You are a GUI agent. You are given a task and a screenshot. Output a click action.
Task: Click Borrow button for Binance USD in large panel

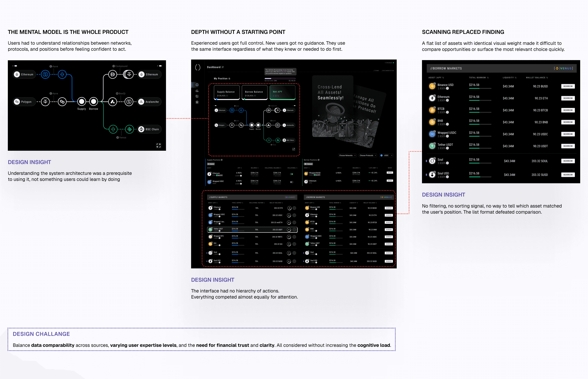click(568, 86)
